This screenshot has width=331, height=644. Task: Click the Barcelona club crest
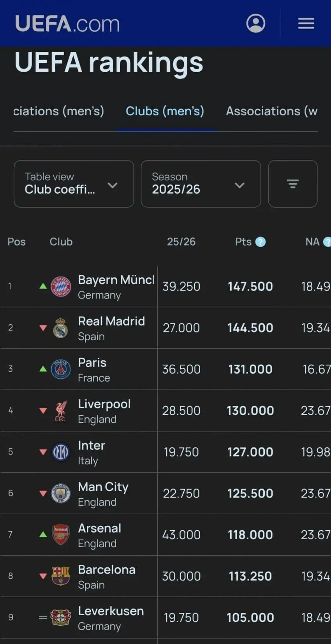click(x=61, y=576)
